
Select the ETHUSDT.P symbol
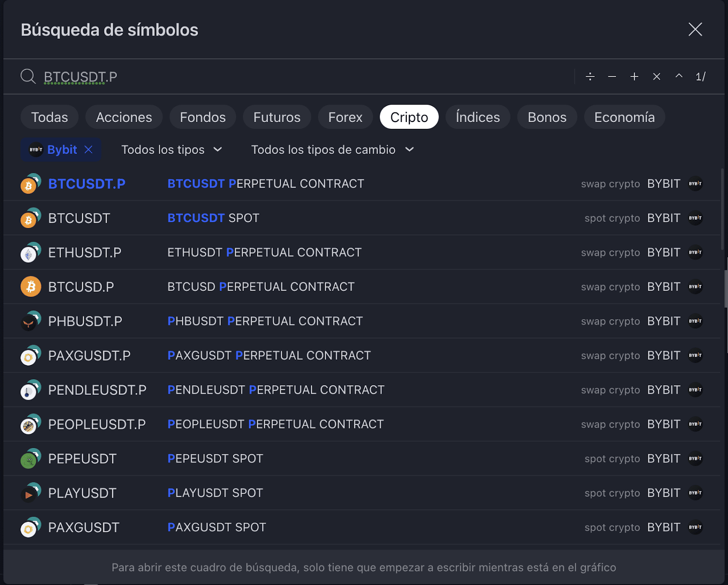click(x=85, y=252)
